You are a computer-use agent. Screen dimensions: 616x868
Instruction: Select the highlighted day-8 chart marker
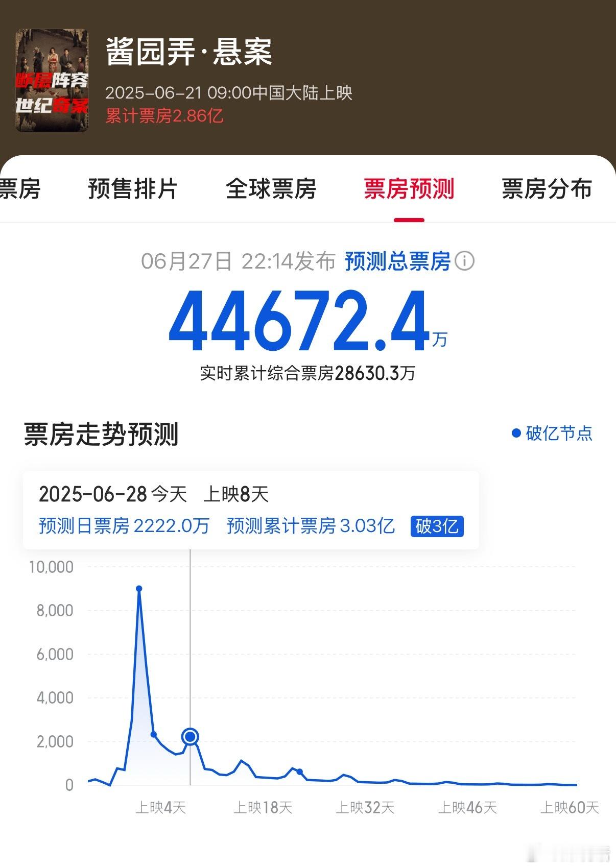point(190,736)
